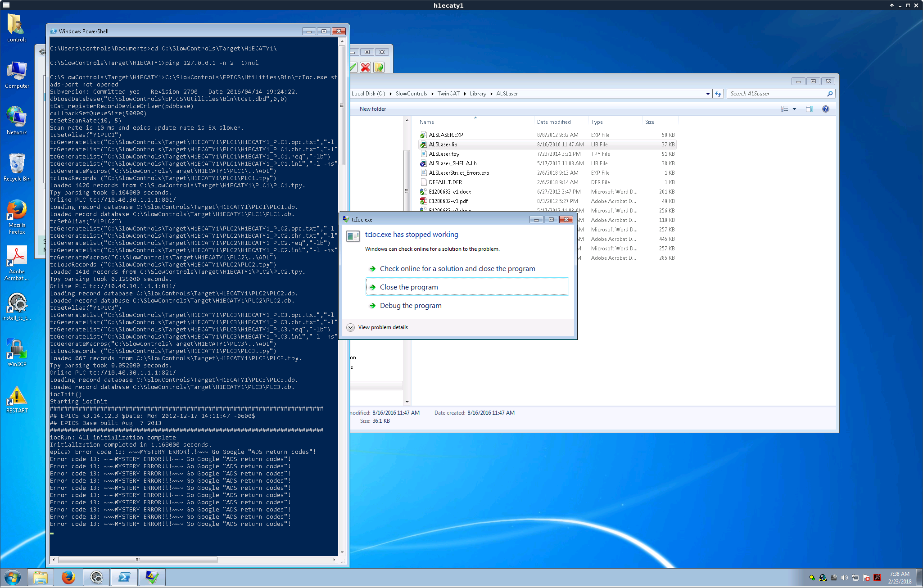Open the Computer desktop icon
Image resolution: width=923 pixels, height=588 pixels.
pos(17,75)
